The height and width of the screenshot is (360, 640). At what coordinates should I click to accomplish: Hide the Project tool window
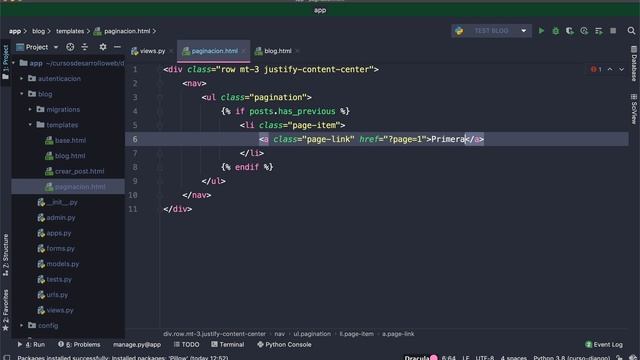(x=117, y=47)
